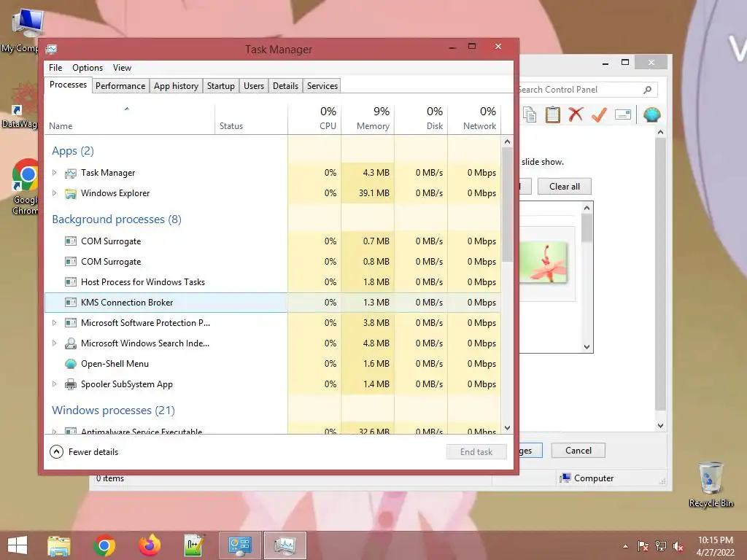Click the red X delete icon in toolbar
The image size is (747, 560).
click(x=576, y=114)
